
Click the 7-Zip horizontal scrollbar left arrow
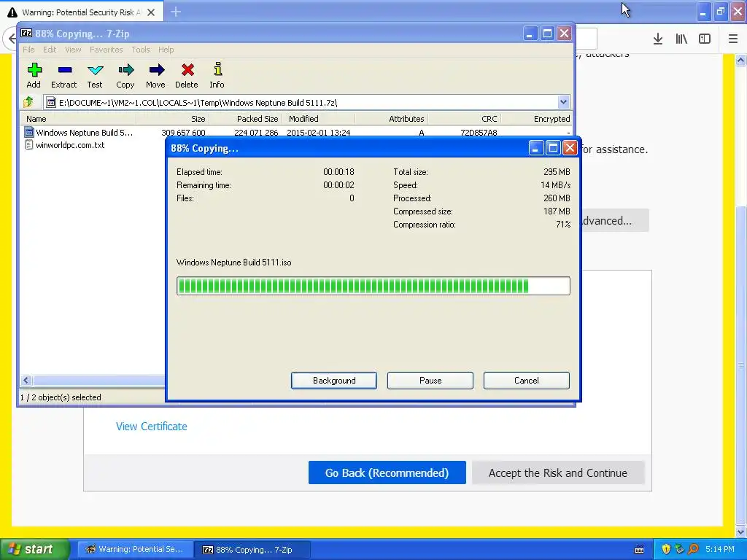(26, 380)
